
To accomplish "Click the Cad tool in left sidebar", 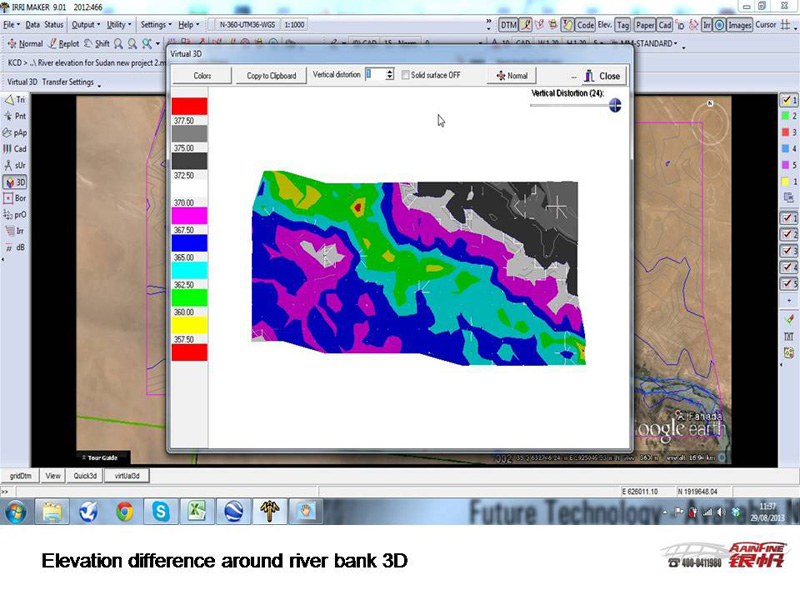I will pyautogui.click(x=15, y=149).
